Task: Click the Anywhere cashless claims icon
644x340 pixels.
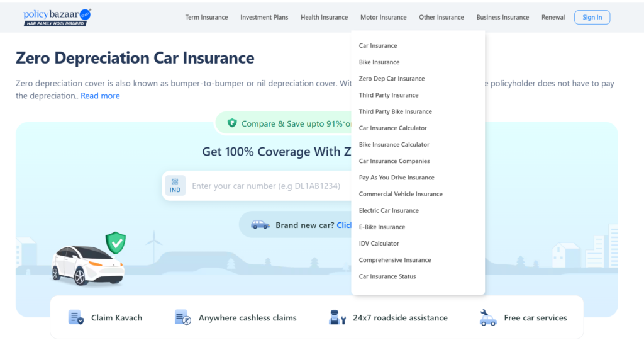Action: (x=183, y=317)
